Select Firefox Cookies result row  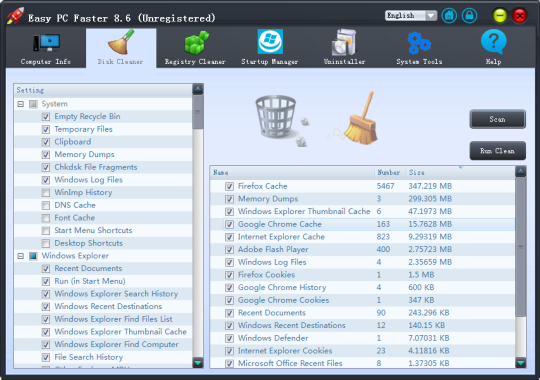363,275
